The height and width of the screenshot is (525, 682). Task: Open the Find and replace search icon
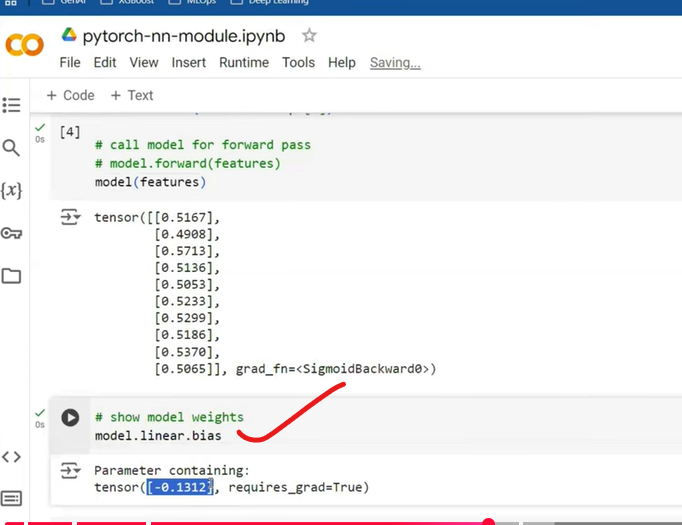(x=12, y=148)
